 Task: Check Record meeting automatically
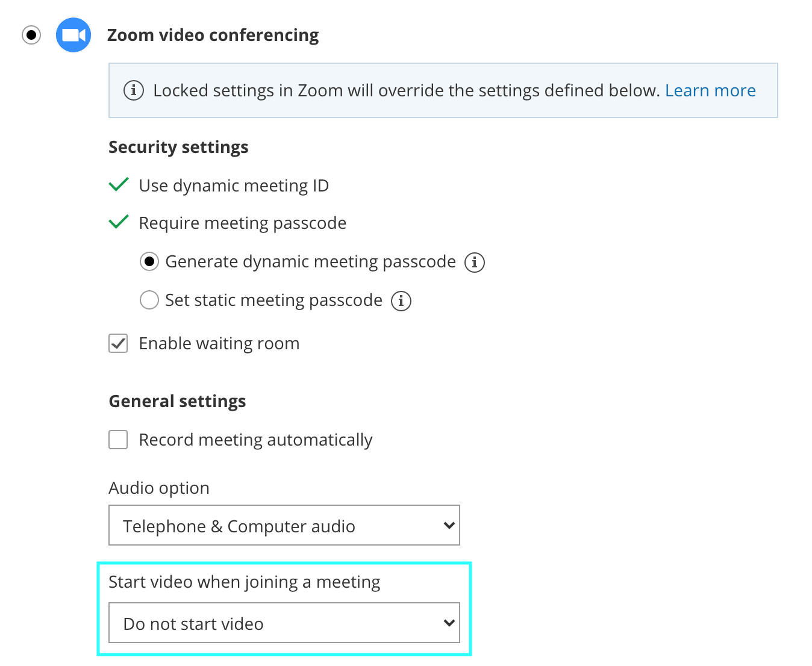click(118, 440)
